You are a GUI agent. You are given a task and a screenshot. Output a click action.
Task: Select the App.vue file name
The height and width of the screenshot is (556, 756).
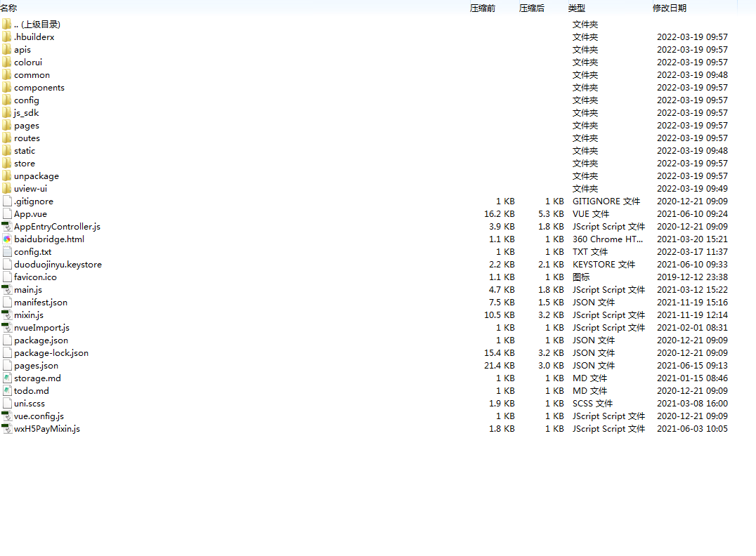[x=30, y=214]
